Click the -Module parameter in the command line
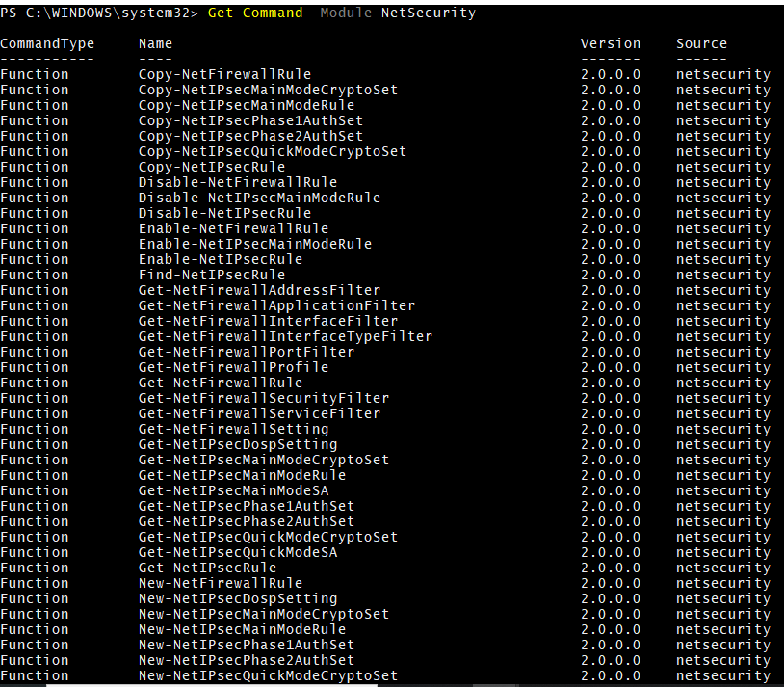 point(342,13)
